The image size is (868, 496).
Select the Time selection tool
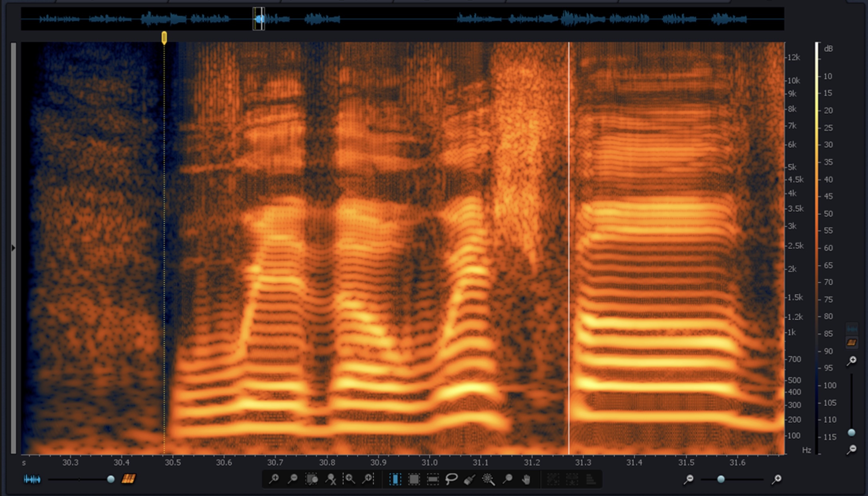click(395, 479)
